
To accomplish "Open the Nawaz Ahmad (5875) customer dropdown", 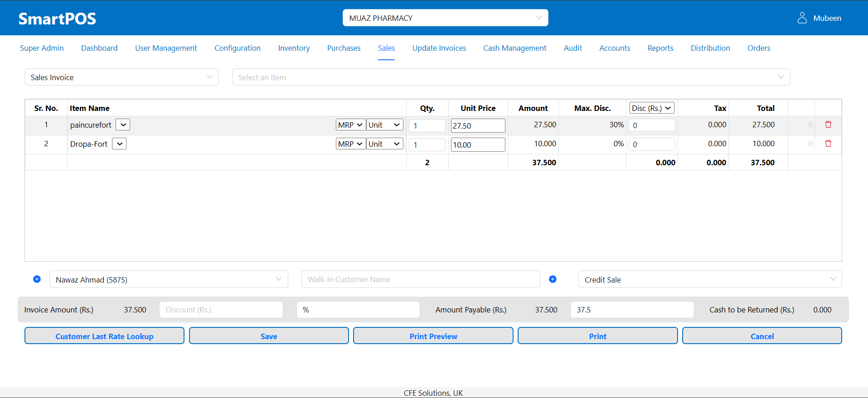I will tap(169, 279).
